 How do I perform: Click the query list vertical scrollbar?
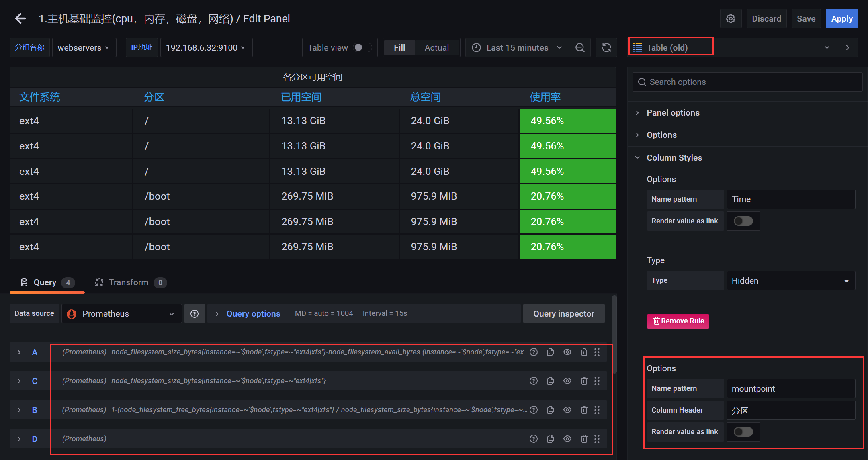614,335
